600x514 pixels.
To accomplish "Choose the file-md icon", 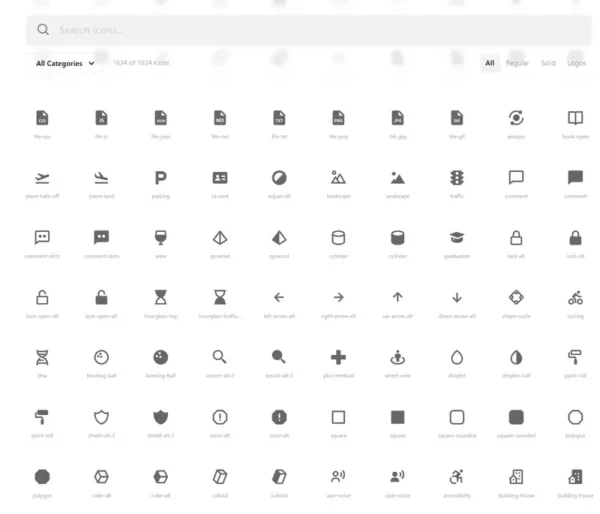I will coord(220,118).
